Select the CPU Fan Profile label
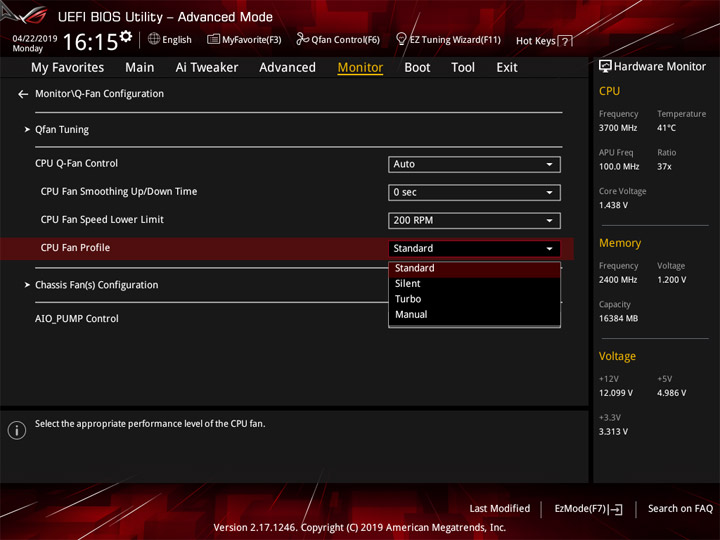The width and height of the screenshot is (720, 540). point(75,248)
